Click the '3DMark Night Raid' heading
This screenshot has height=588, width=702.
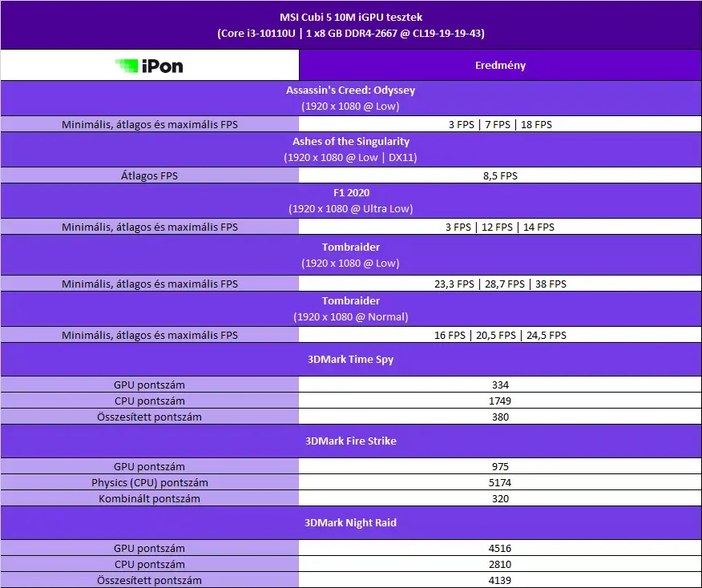[350, 522]
